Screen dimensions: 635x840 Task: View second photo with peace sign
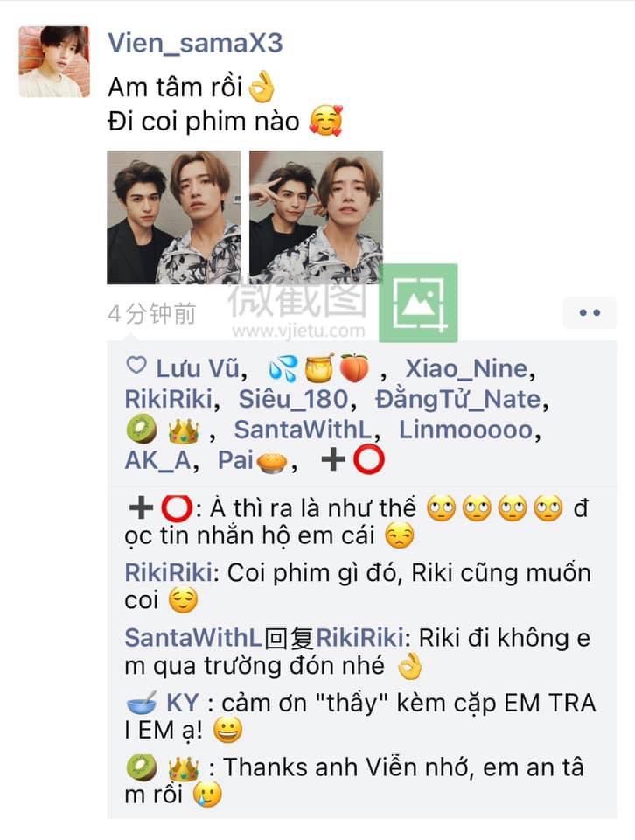click(x=316, y=218)
